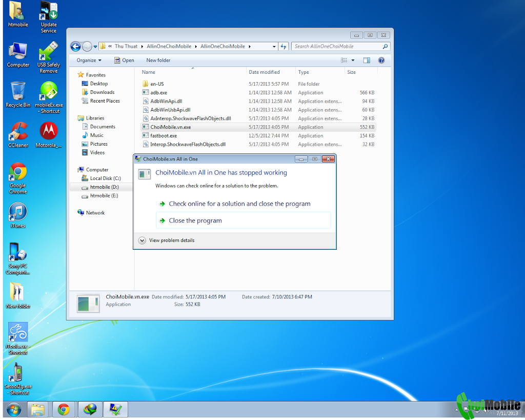Screen dimensions: 525x420
Task: Select the Recycle Bin icon
Action: point(18,94)
